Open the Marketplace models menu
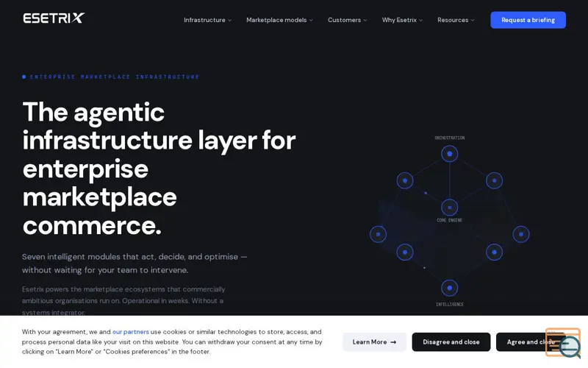The height and width of the screenshot is (368, 588). 279,20
